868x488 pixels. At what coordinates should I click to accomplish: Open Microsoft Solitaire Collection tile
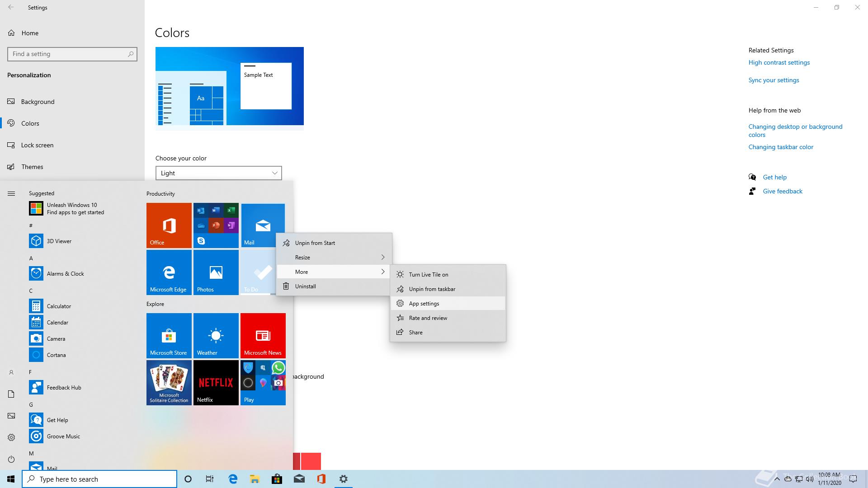pos(169,383)
